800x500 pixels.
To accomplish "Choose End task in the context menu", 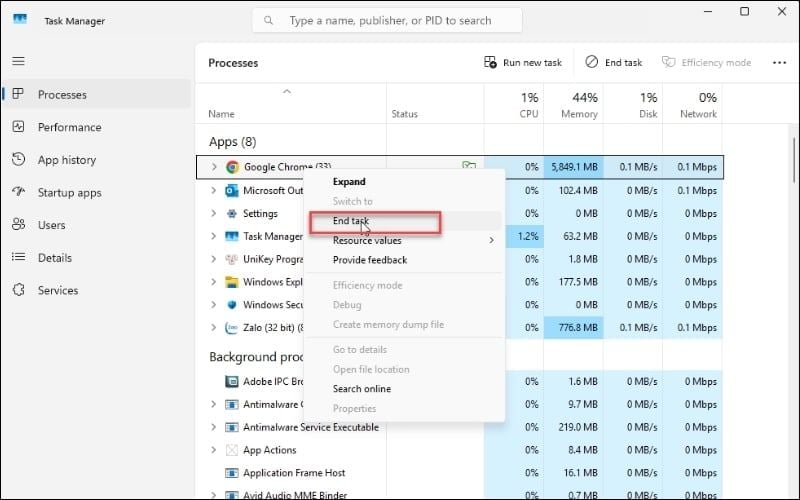I will point(404,221).
